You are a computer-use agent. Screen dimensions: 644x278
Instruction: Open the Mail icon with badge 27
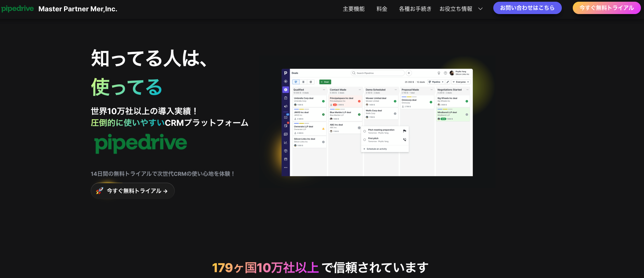(286, 117)
